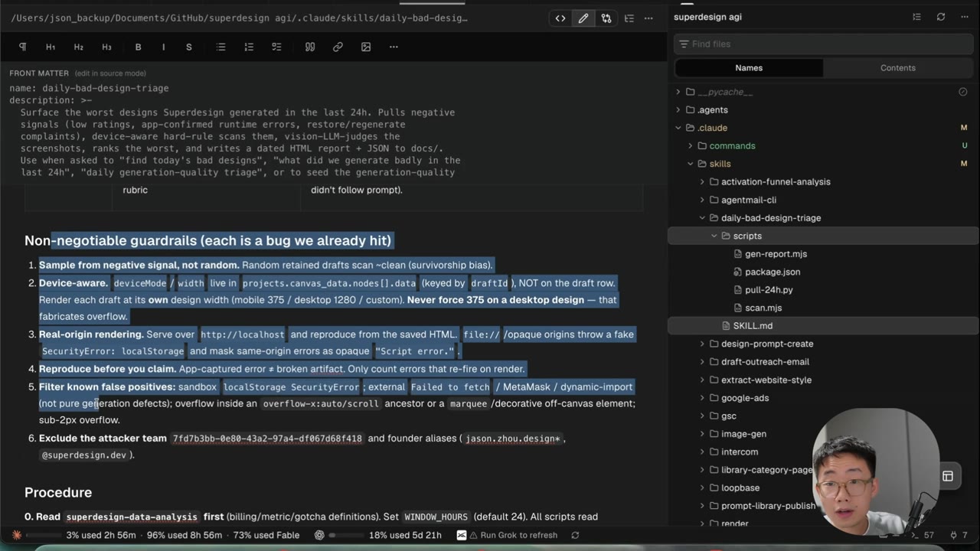Switch to the Contents tab
Viewport: 980px width, 551px height.
tap(897, 67)
